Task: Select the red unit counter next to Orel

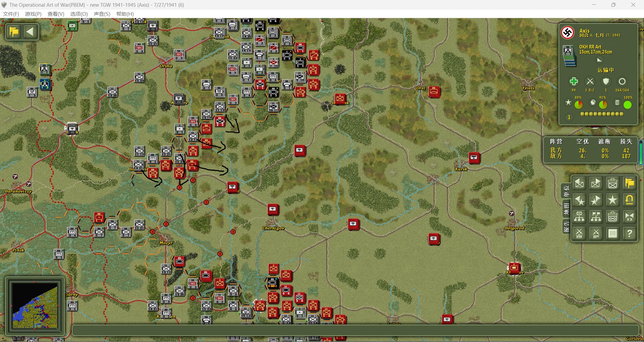Action: tap(434, 91)
